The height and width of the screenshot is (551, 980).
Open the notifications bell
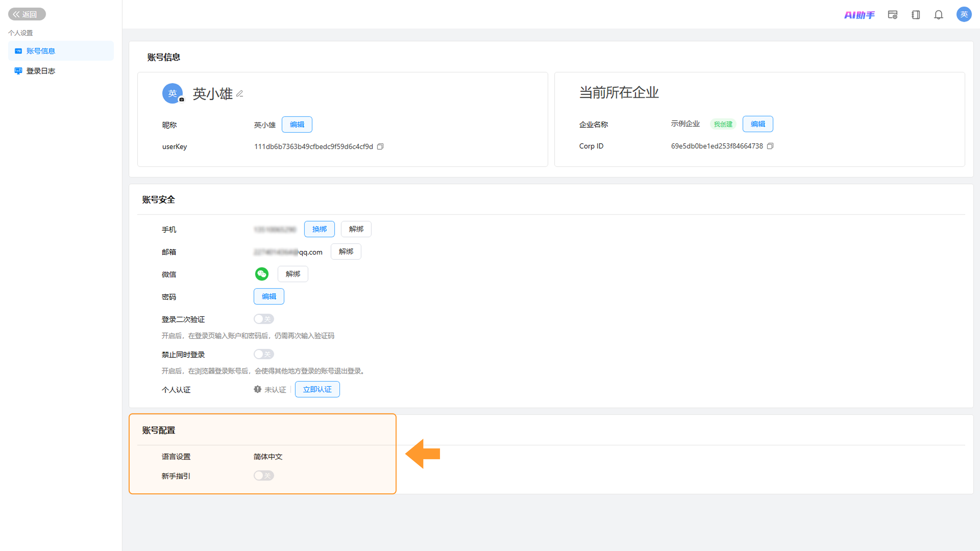click(x=939, y=15)
